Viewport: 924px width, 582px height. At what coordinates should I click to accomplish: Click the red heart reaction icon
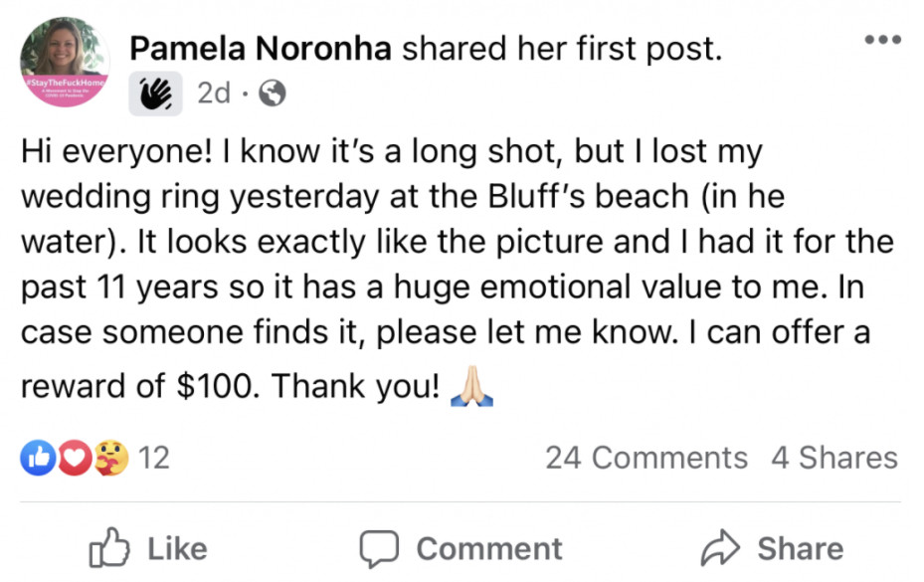pos(77,458)
